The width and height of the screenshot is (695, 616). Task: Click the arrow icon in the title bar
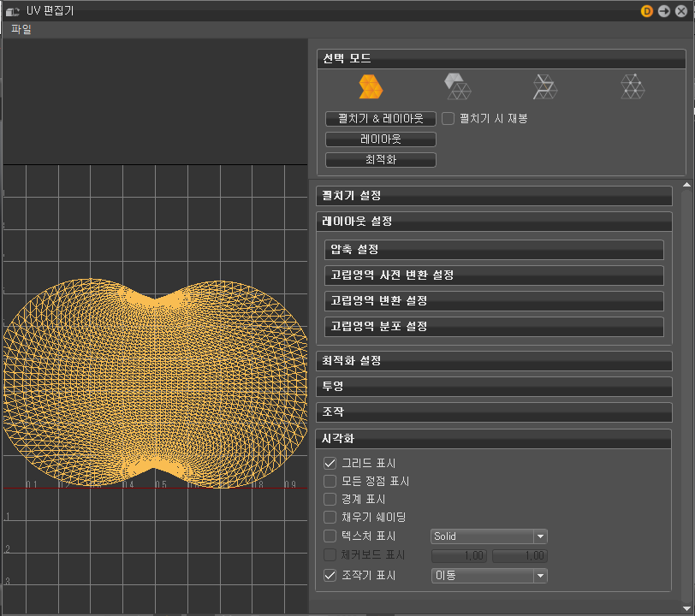[x=662, y=11]
